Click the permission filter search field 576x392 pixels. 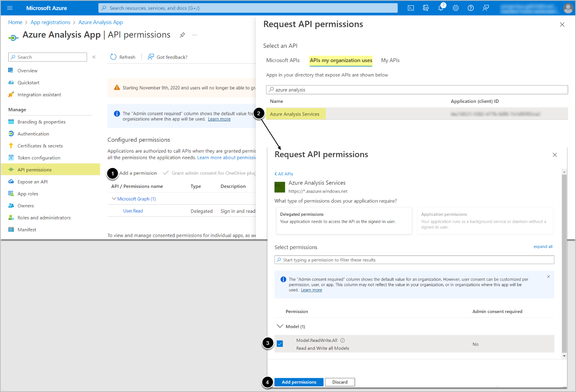pyautogui.click(x=414, y=260)
